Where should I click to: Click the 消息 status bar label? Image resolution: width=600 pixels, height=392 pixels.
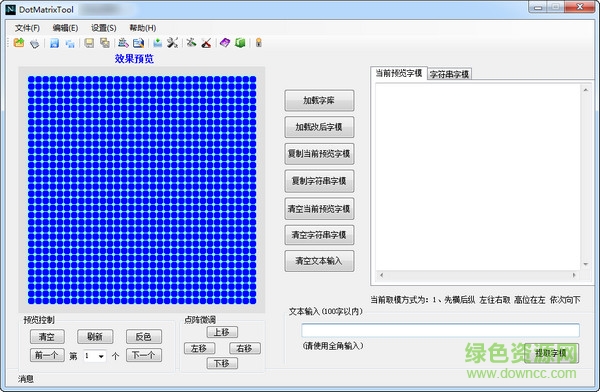tap(26, 379)
